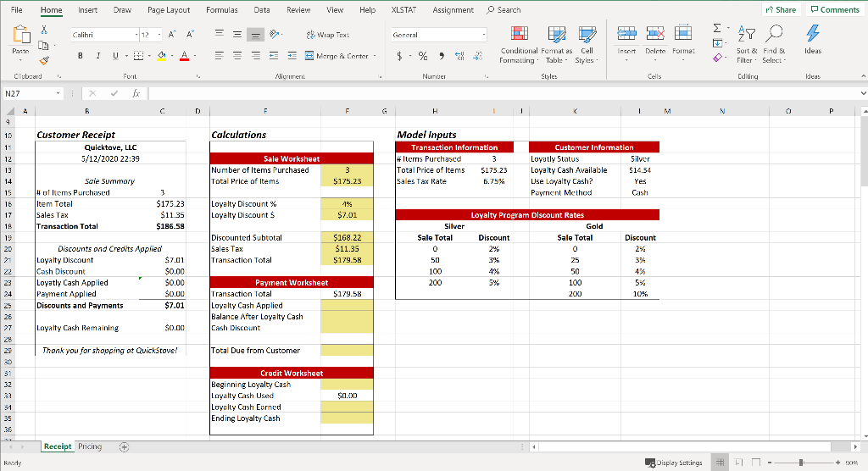Image resolution: width=868 pixels, height=471 pixels.
Task: Increase font size with the larger A icon
Action: click(171, 35)
